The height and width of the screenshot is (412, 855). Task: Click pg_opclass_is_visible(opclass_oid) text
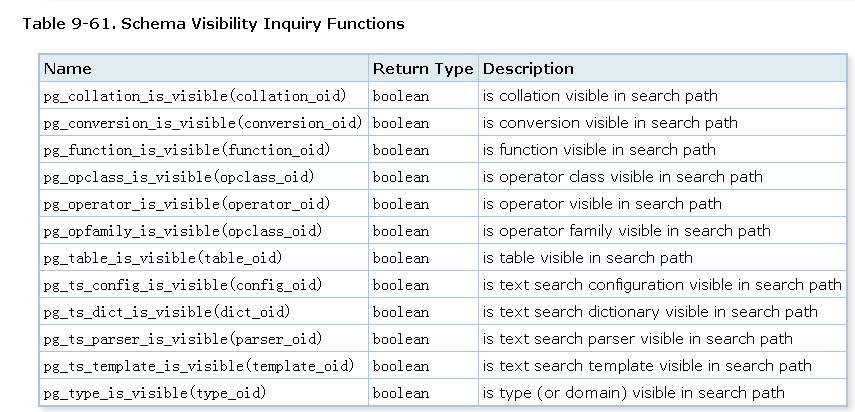pyautogui.click(x=179, y=177)
